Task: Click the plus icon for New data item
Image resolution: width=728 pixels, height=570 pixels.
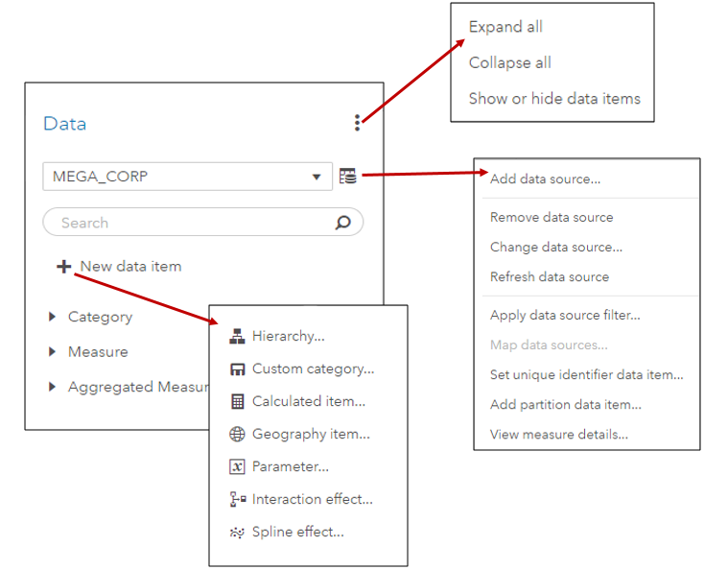Action: point(63,267)
